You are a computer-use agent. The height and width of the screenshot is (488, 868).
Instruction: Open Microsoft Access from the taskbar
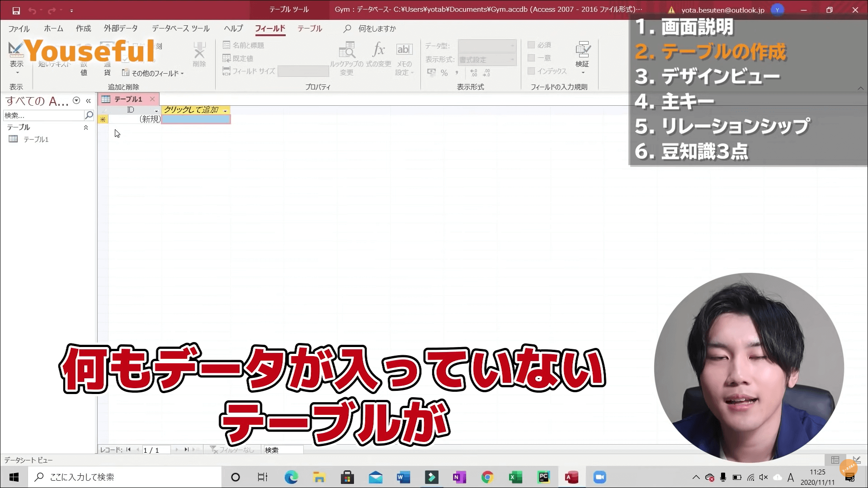tap(571, 477)
